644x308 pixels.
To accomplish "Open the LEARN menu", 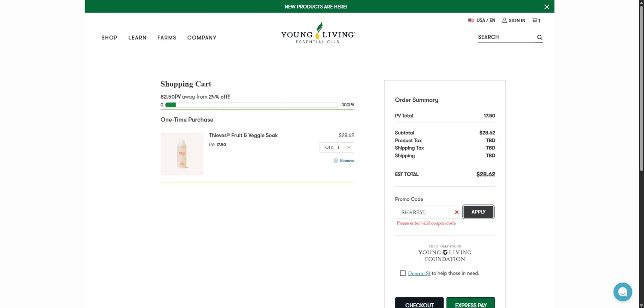I will (x=137, y=38).
